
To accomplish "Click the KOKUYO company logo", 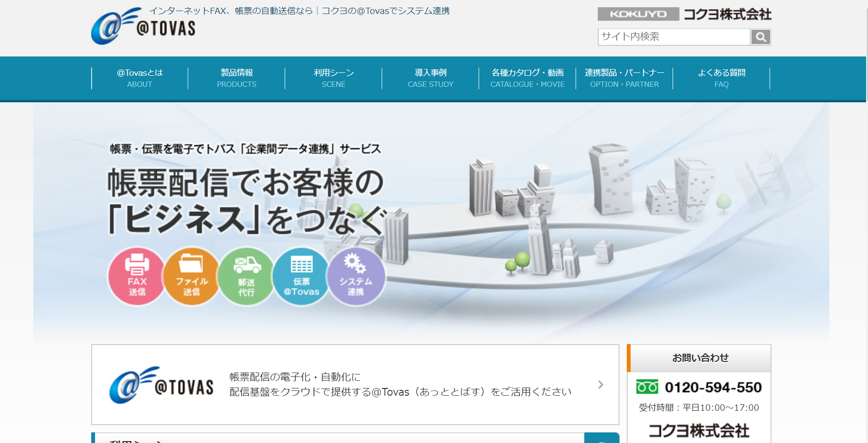I will click(684, 14).
